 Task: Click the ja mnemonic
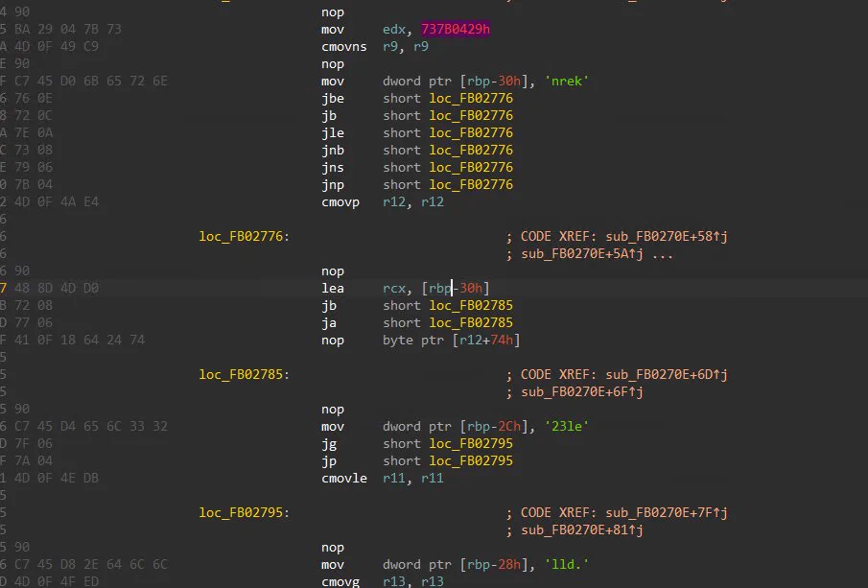coord(328,323)
